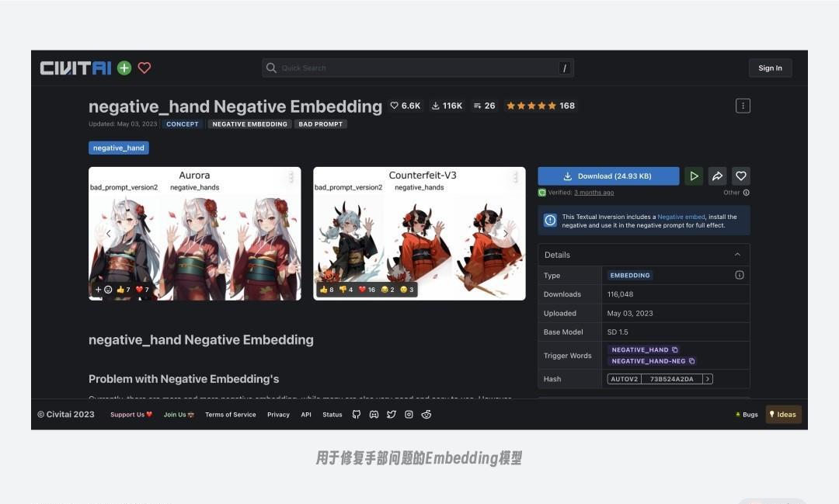
Task: Click the 116,048 downloads value
Action: click(620, 294)
